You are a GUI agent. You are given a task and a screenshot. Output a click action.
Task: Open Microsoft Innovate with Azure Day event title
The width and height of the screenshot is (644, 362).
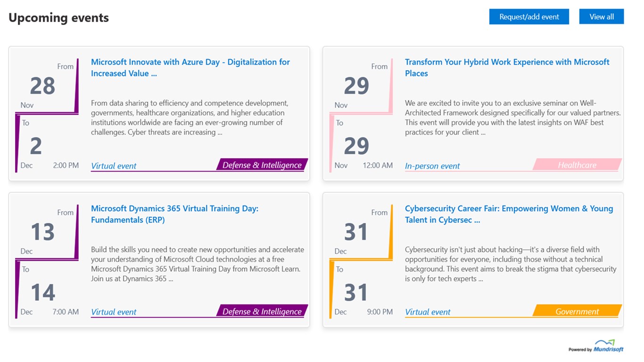pos(190,67)
